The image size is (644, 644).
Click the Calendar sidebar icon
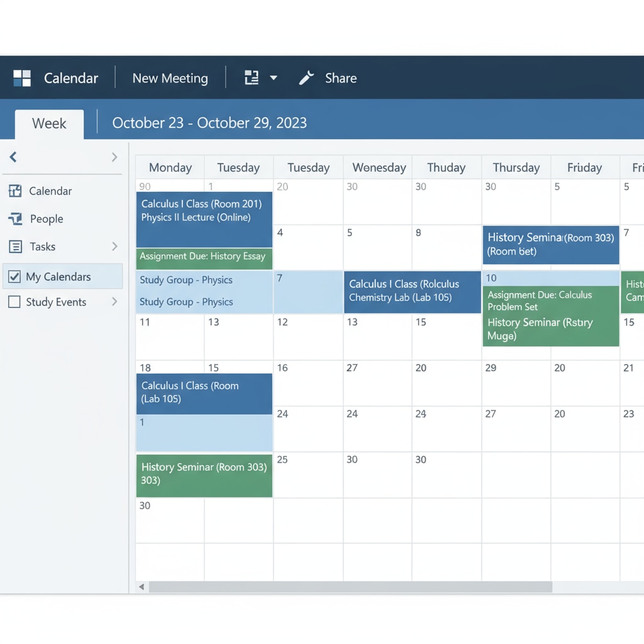[x=14, y=191]
